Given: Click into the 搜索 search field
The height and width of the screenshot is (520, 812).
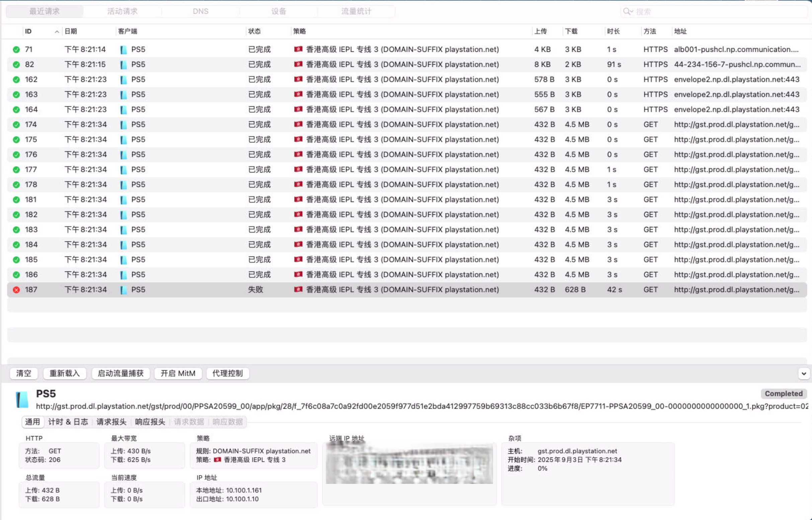Looking at the screenshot, I should [x=710, y=11].
